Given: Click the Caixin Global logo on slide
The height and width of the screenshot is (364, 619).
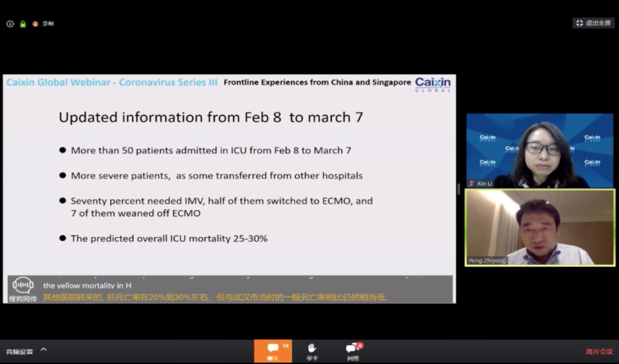Looking at the screenshot, I should (x=432, y=84).
